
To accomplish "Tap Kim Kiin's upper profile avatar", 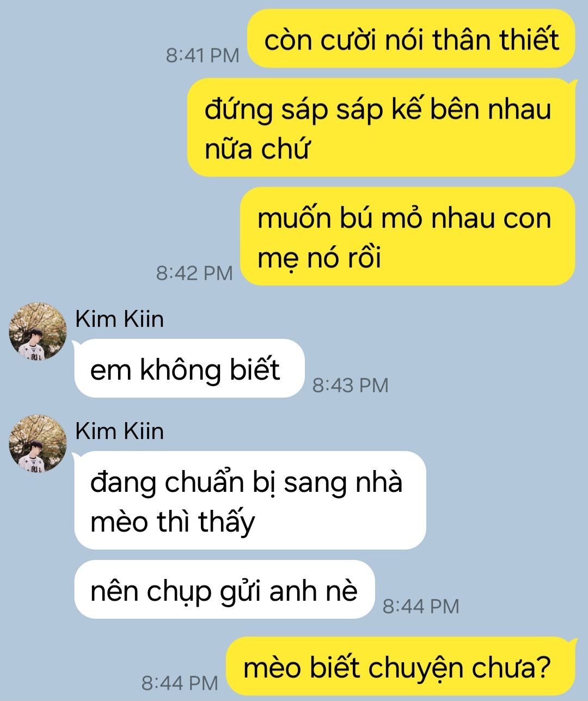I will coord(38,331).
